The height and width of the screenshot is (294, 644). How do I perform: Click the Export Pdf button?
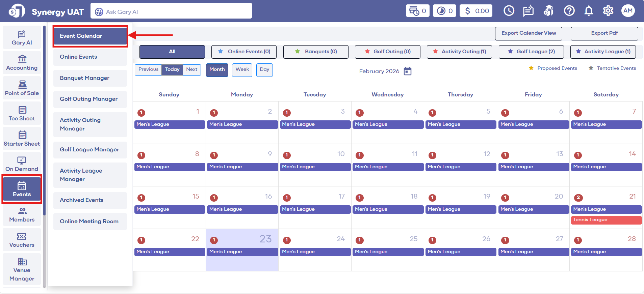tap(604, 33)
